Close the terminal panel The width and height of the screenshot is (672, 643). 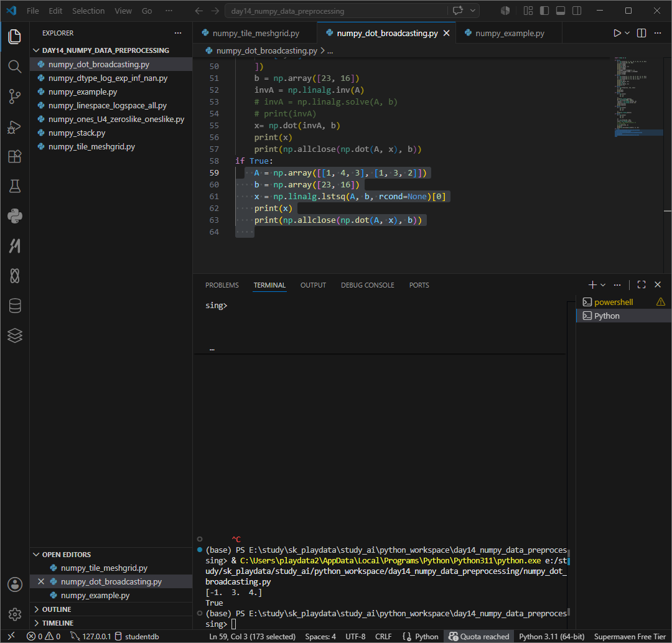point(658,284)
